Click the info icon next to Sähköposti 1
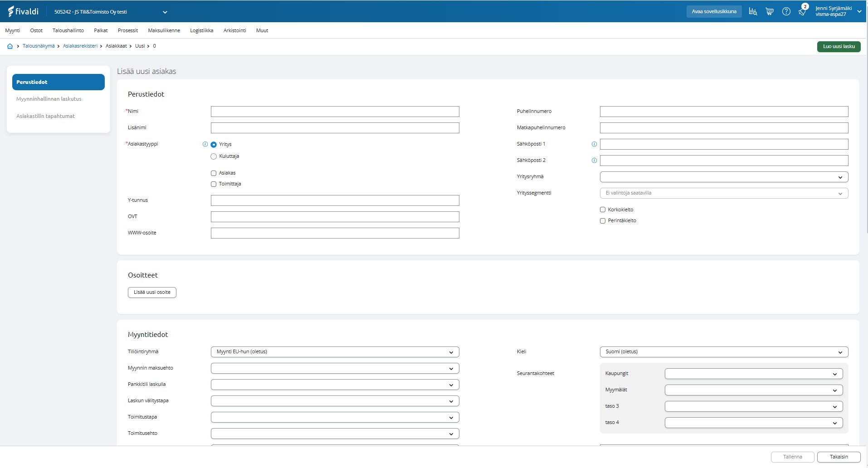 click(x=594, y=144)
